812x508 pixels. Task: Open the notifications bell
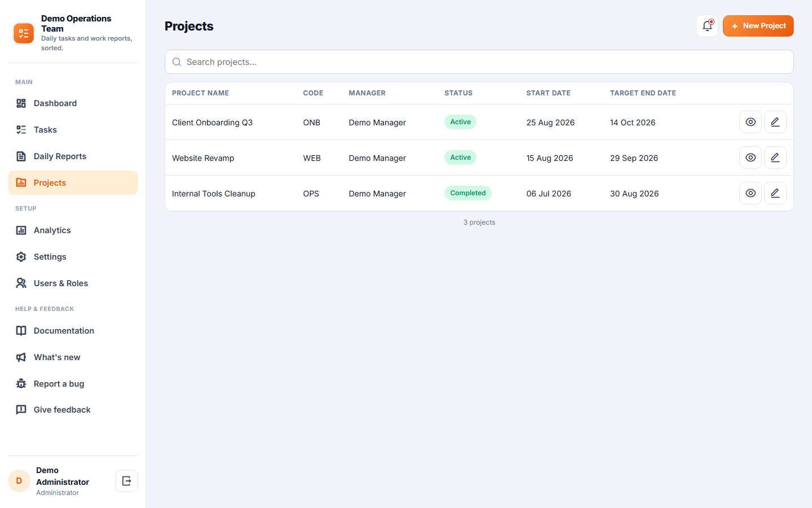tap(707, 26)
